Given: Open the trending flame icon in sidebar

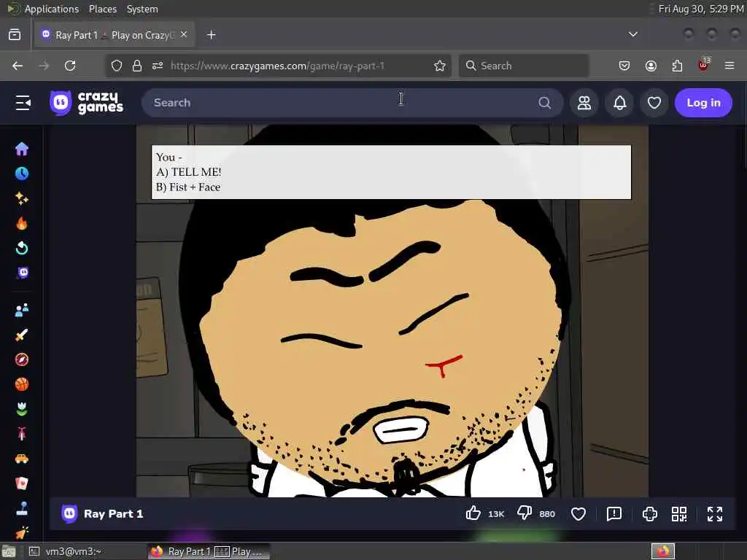Looking at the screenshot, I should [22, 223].
